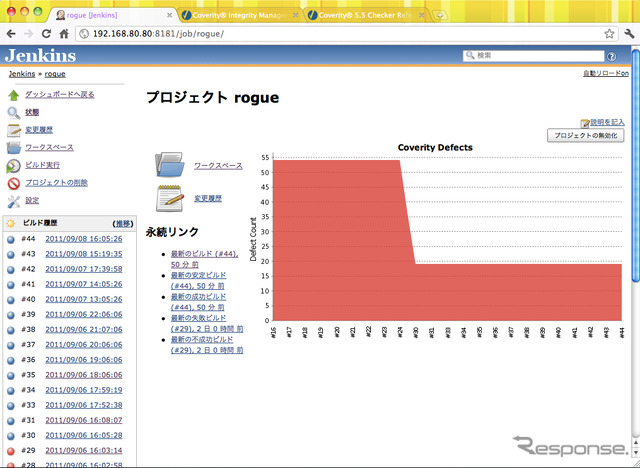Click the browser back arrow
640x468 pixels.
click(11, 34)
